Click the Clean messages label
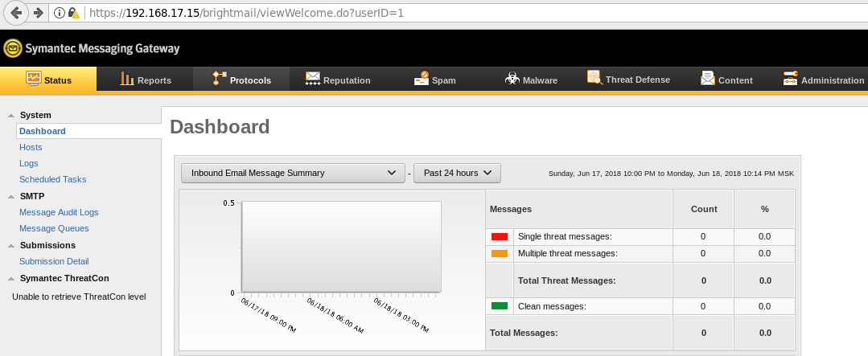The image size is (868, 356). point(552,306)
